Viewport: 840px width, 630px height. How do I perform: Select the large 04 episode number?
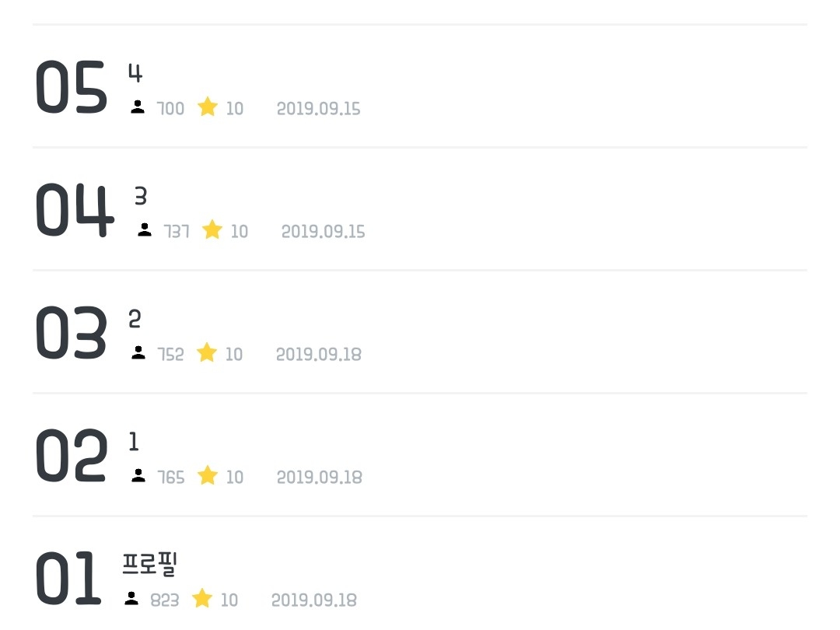click(x=74, y=211)
